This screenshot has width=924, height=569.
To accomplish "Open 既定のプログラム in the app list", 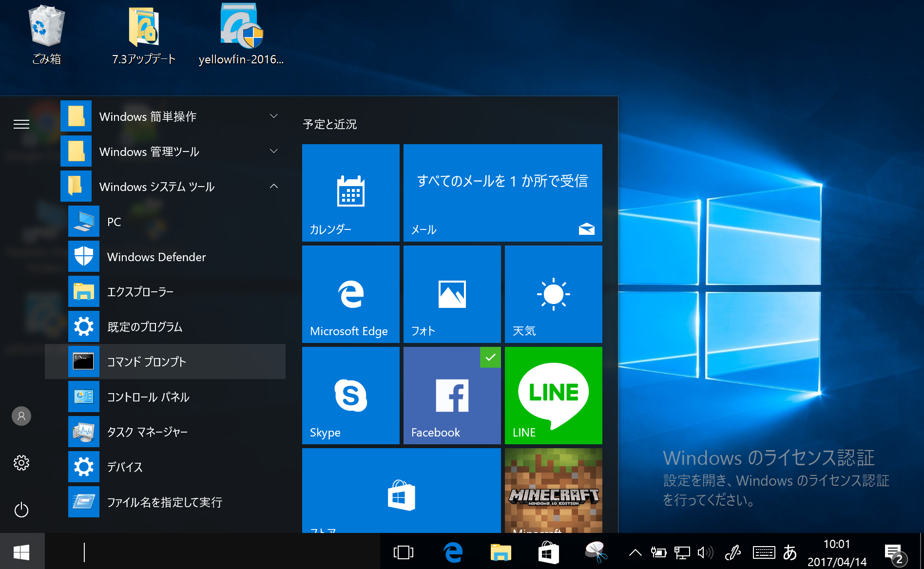I will [x=176, y=327].
